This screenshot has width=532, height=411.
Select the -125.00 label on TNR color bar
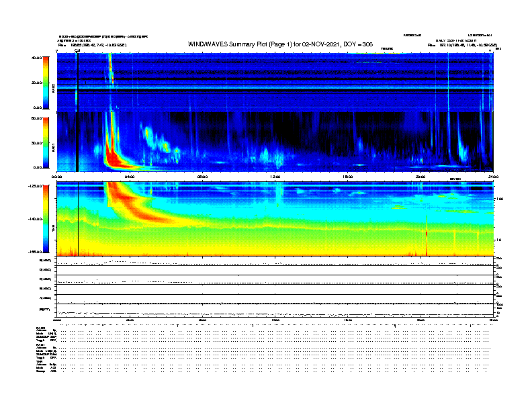36,186
